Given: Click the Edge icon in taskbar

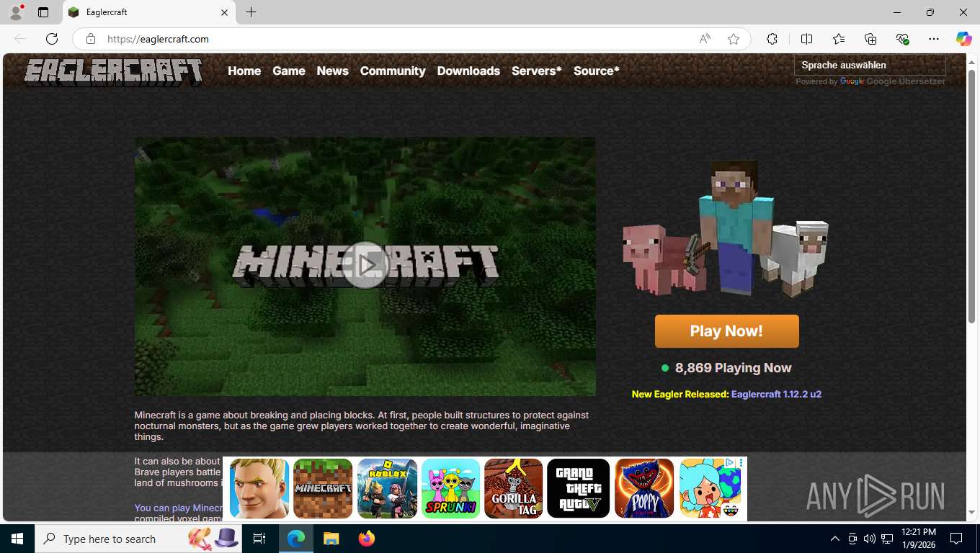Looking at the screenshot, I should [295, 539].
